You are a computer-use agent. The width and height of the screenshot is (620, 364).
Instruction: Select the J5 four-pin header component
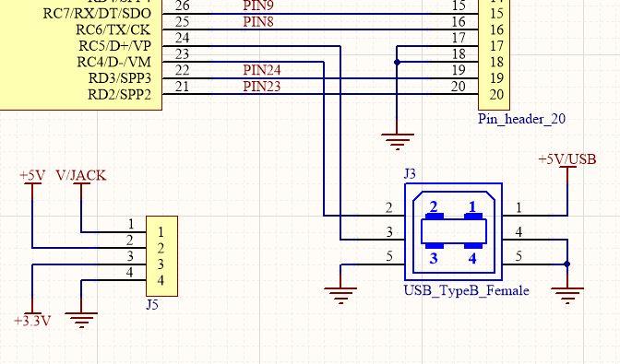click(x=161, y=256)
